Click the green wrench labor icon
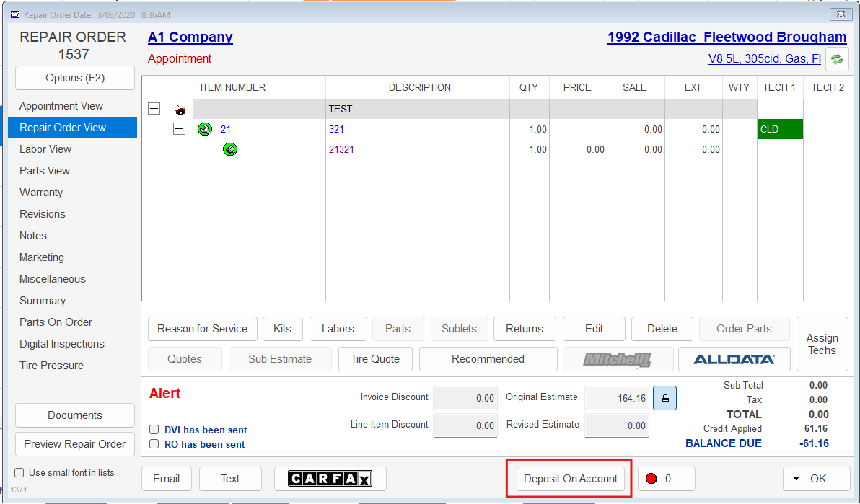Image resolution: width=860 pixels, height=504 pixels. click(x=204, y=130)
